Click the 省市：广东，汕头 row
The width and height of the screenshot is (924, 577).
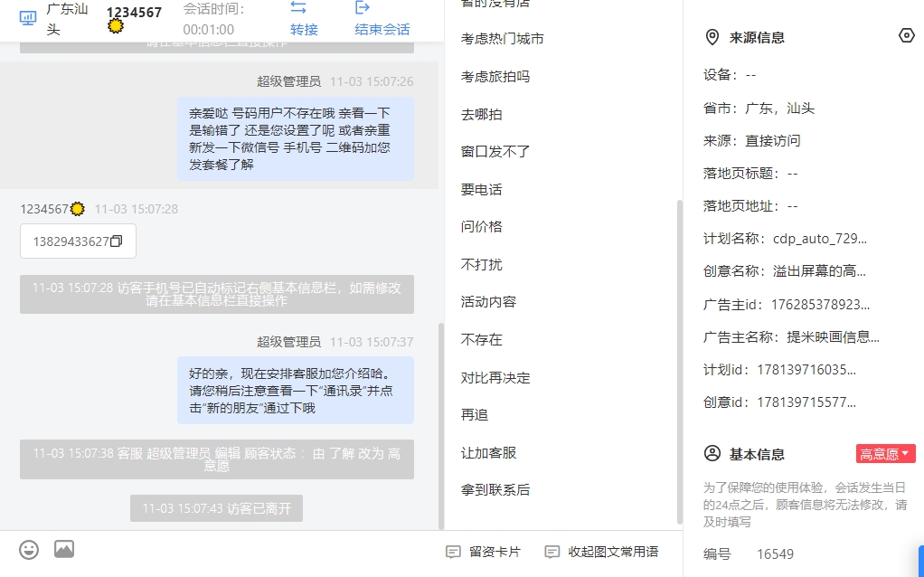pyautogui.click(x=759, y=109)
